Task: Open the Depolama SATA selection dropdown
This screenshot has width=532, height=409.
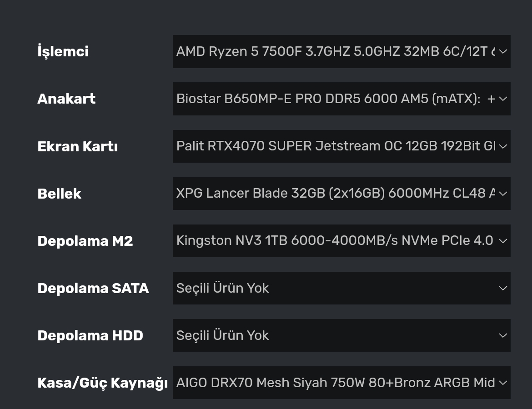Action: (336, 288)
